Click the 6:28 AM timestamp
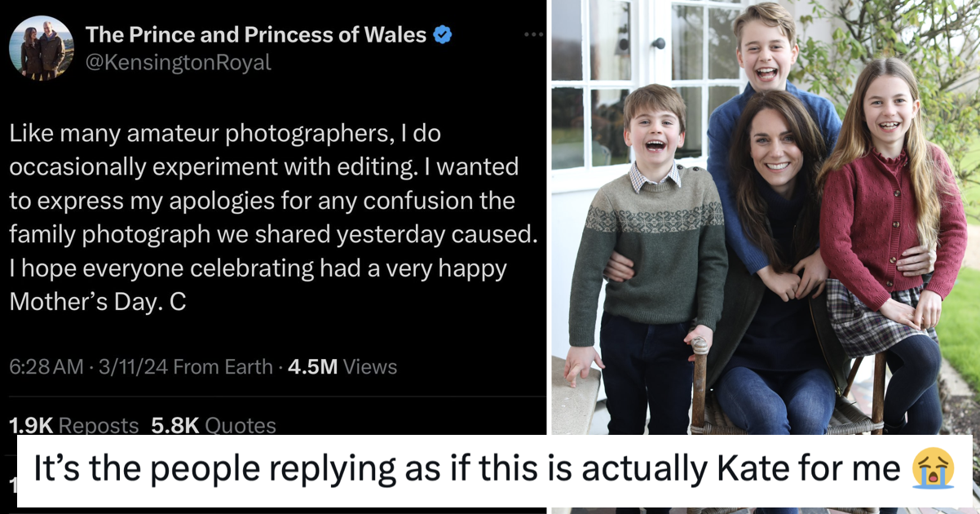Viewport: 980px width, 514px height. tap(46, 367)
